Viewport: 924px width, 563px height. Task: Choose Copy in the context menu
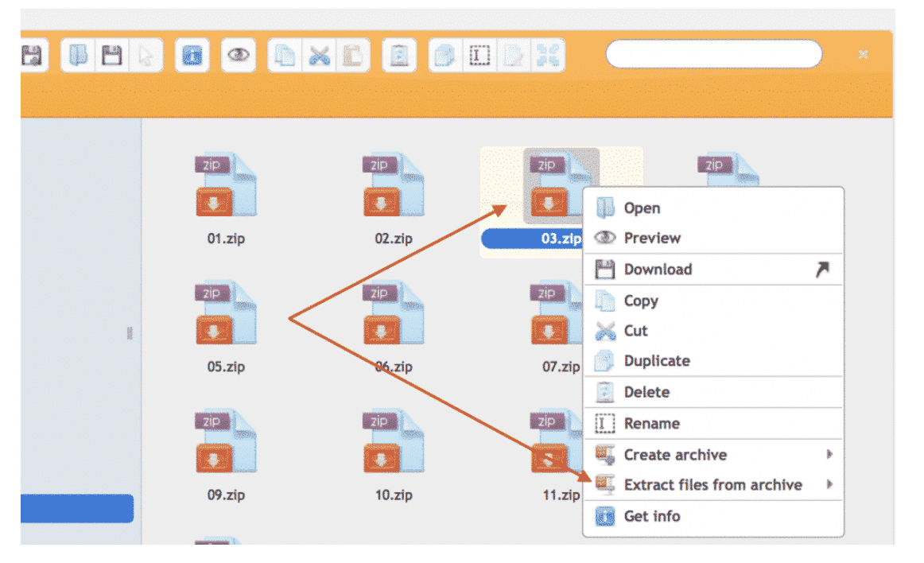coord(713,301)
